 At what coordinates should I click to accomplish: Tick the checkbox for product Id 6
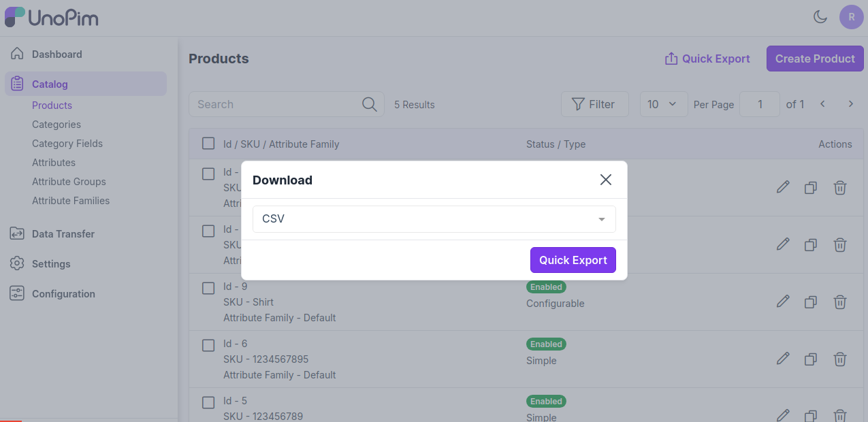click(208, 345)
